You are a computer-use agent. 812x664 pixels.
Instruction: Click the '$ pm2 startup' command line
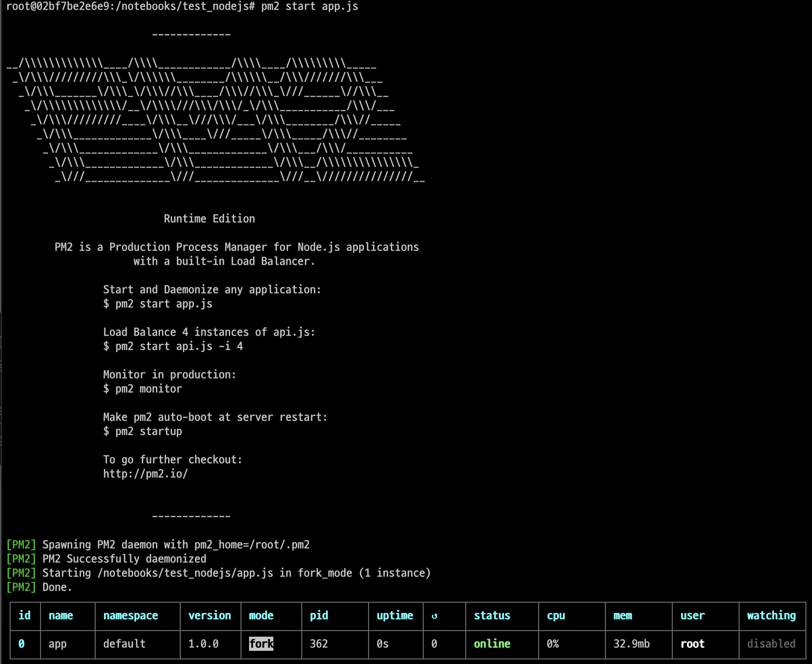coord(143,431)
